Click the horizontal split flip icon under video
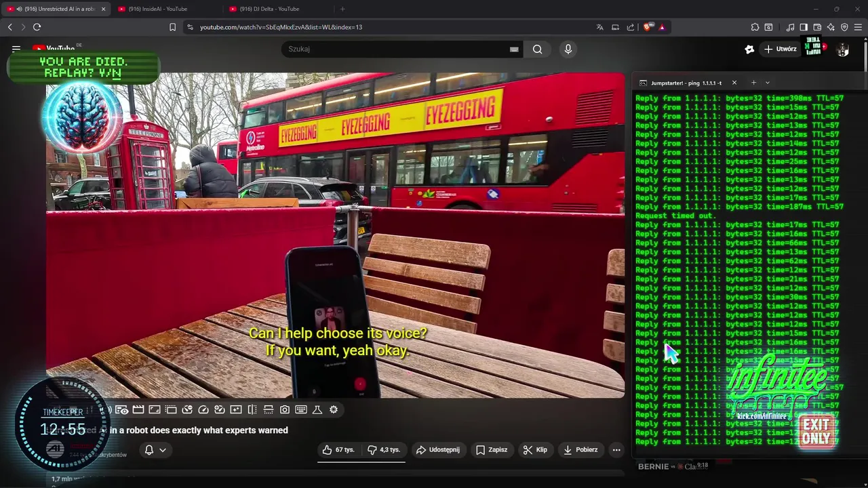 (x=269, y=409)
